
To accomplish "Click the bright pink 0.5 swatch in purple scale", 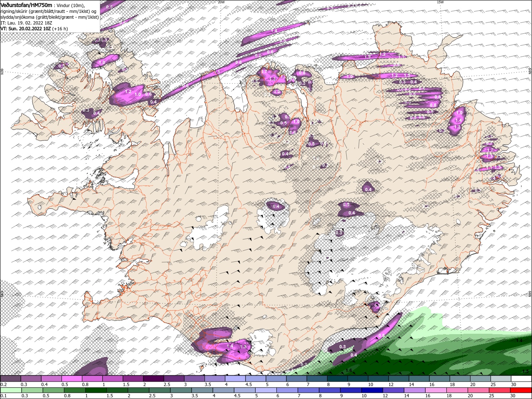I will pyautogui.click(x=72, y=379).
